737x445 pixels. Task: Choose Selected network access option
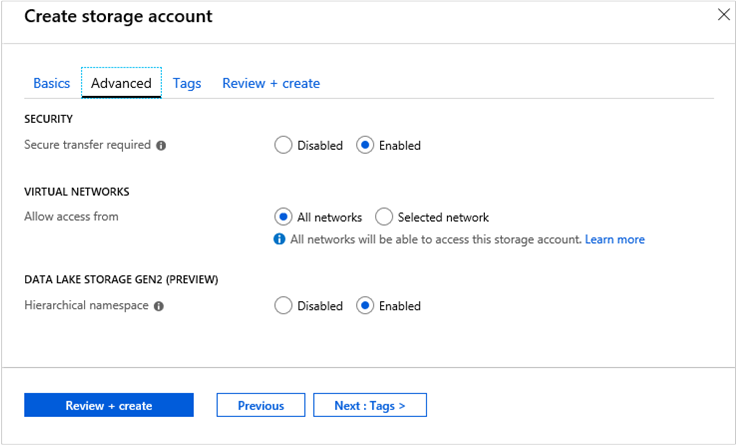click(x=384, y=217)
